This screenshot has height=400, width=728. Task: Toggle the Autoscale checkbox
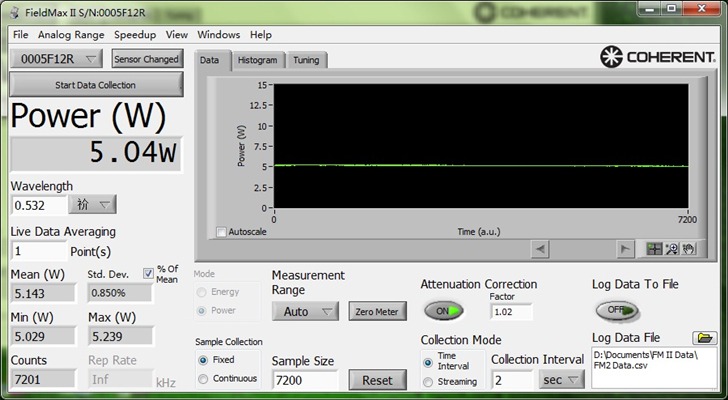pos(222,232)
